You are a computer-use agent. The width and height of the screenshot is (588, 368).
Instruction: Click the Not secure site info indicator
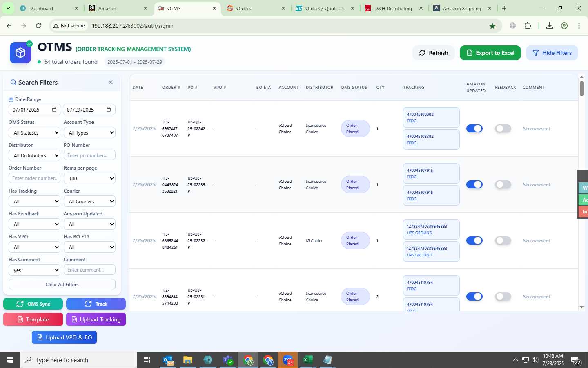pyautogui.click(x=69, y=26)
